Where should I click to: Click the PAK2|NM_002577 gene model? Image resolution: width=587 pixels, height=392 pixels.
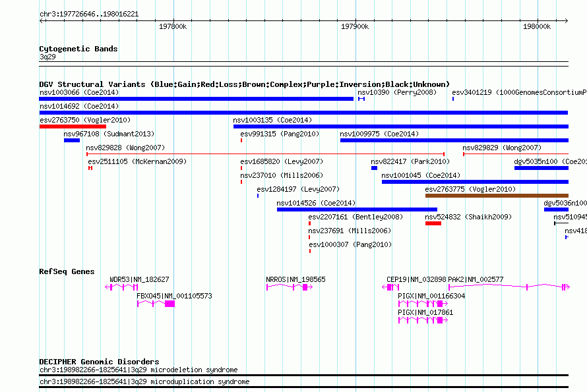pyautogui.click(x=509, y=287)
